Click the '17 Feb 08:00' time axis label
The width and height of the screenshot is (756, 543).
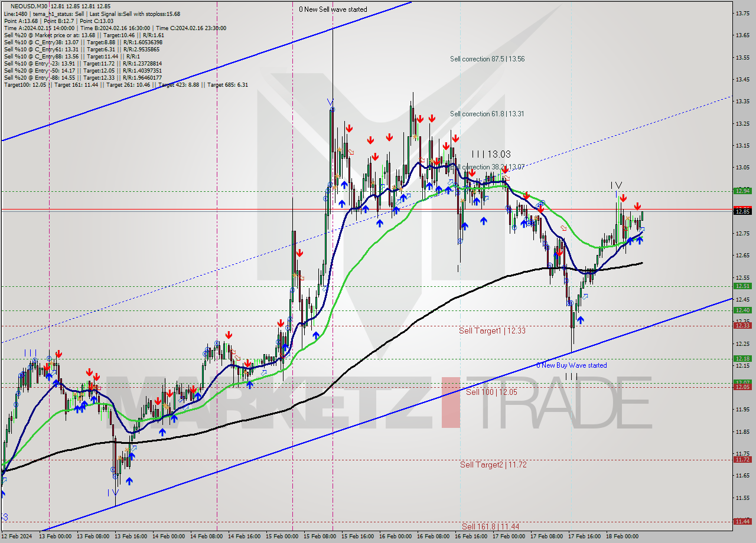546,537
